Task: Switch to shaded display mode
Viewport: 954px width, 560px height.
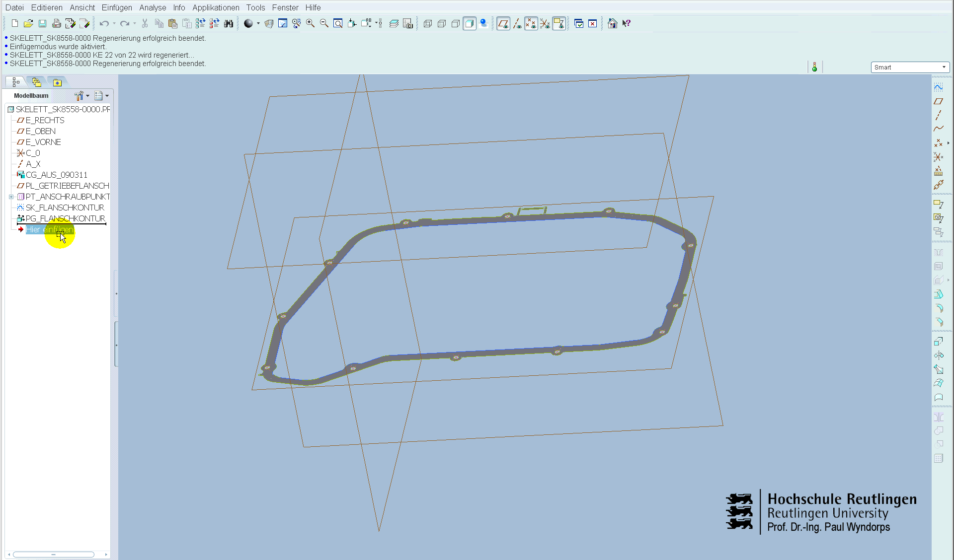Action: coord(470,23)
